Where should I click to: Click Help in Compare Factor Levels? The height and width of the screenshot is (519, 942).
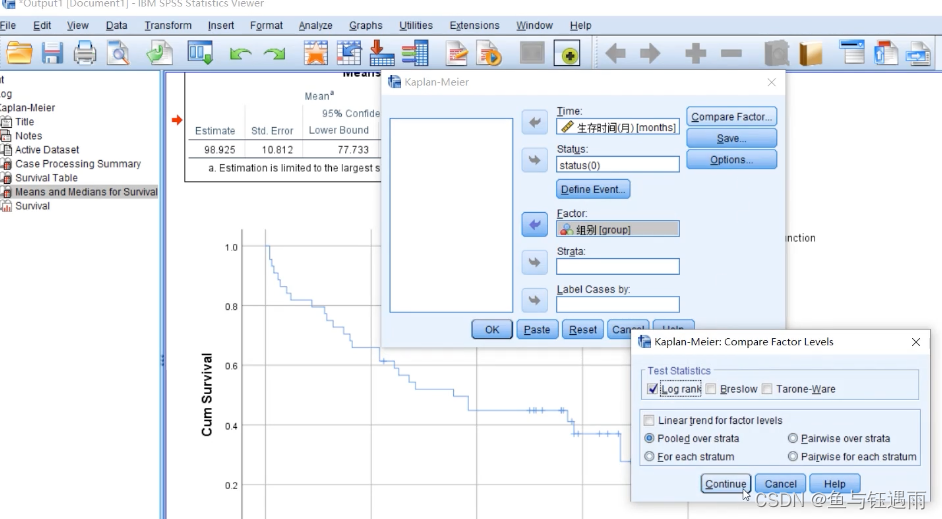(x=834, y=484)
